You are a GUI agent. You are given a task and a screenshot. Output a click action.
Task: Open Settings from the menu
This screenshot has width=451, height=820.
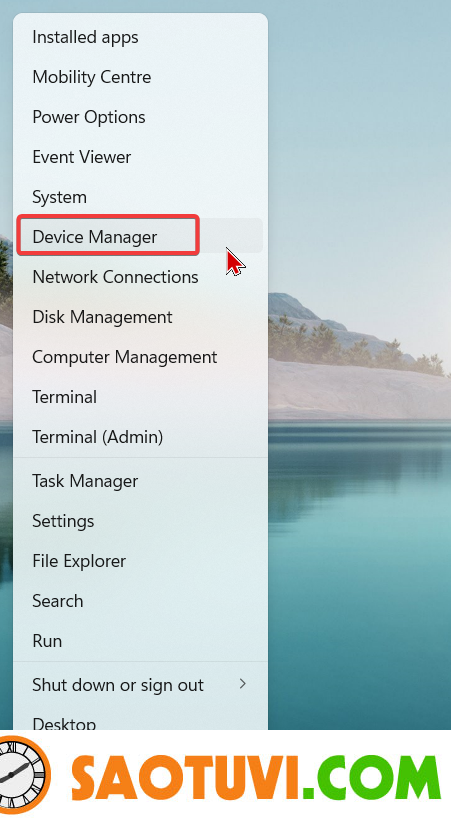pos(140,521)
